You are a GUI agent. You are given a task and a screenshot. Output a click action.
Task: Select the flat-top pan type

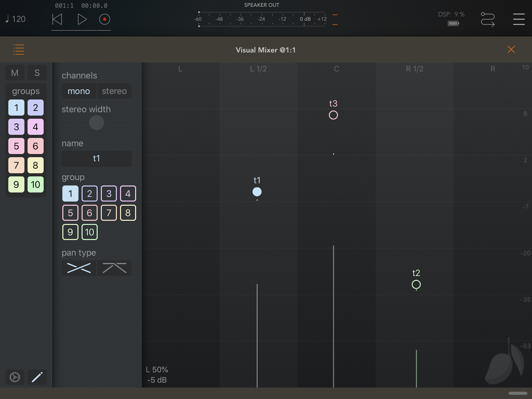pyautogui.click(x=114, y=268)
